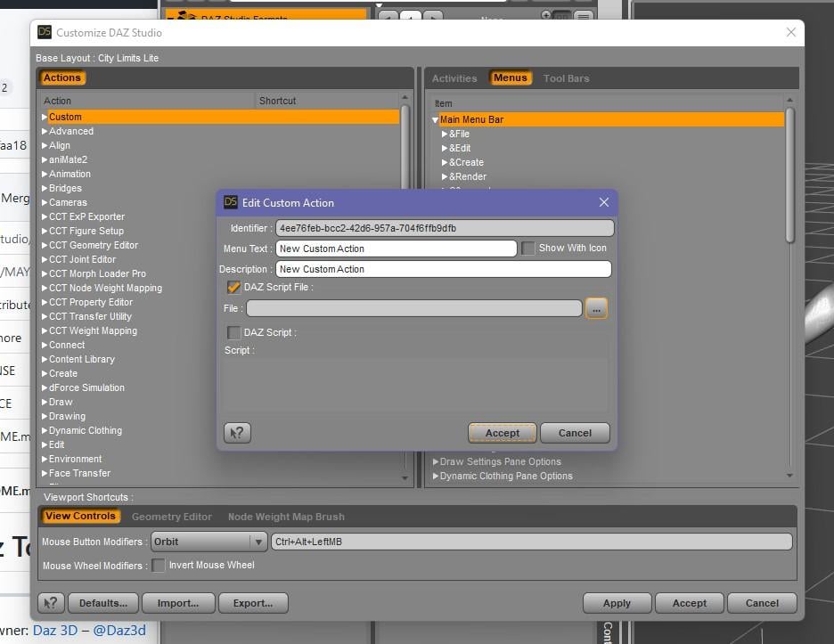The image size is (834, 644).
Task: Select the CCT Morph Loader Pro group
Action: pos(97,273)
